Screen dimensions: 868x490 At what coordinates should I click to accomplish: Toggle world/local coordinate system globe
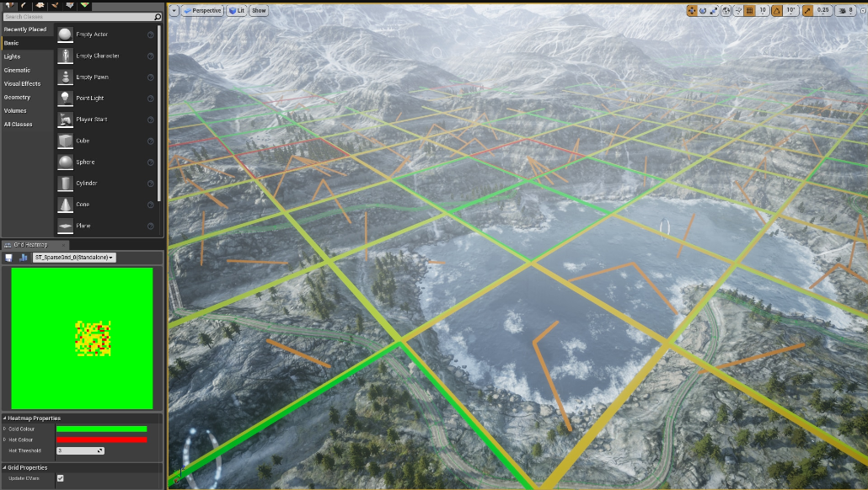coord(726,10)
